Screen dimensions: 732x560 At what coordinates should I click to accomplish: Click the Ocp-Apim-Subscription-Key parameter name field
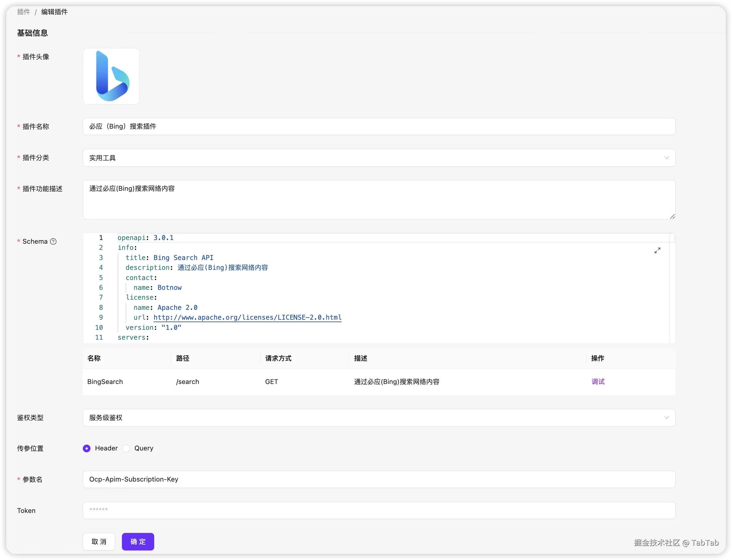pos(379,479)
